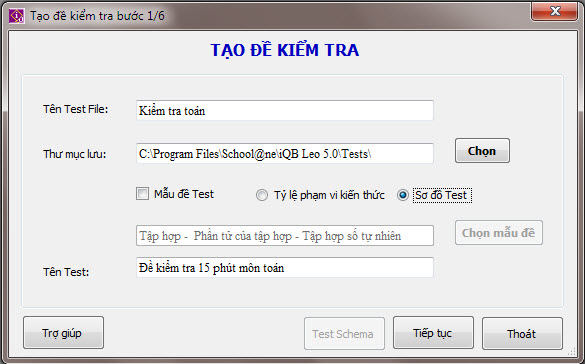This screenshot has width=585, height=364.
Task: Click the iQB app icon in title bar
Action: pos(17,16)
